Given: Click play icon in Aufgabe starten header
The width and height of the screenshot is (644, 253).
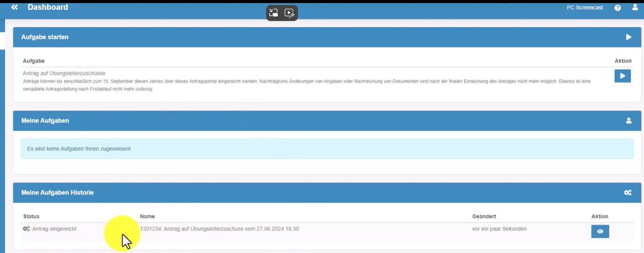Looking at the screenshot, I should pyautogui.click(x=629, y=37).
